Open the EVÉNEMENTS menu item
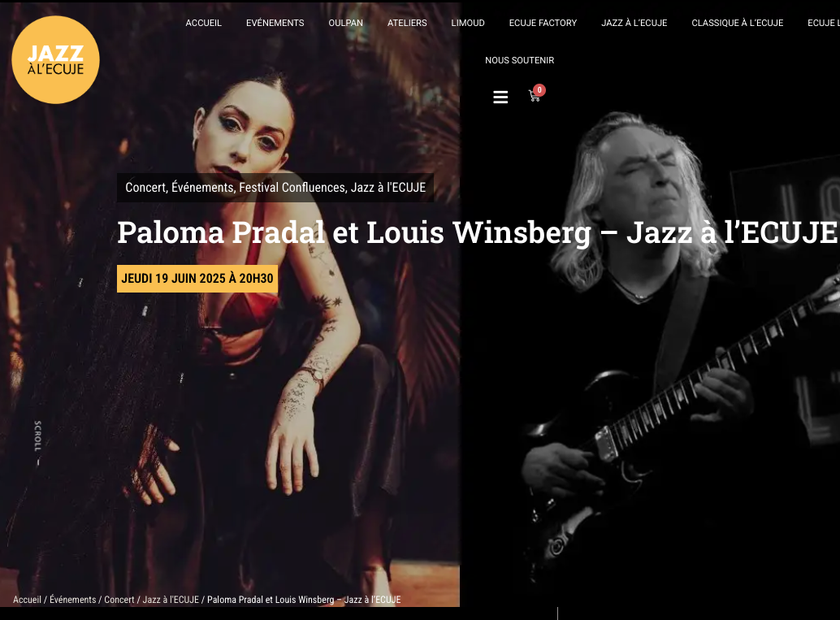840x620 pixels. (275, 23)
